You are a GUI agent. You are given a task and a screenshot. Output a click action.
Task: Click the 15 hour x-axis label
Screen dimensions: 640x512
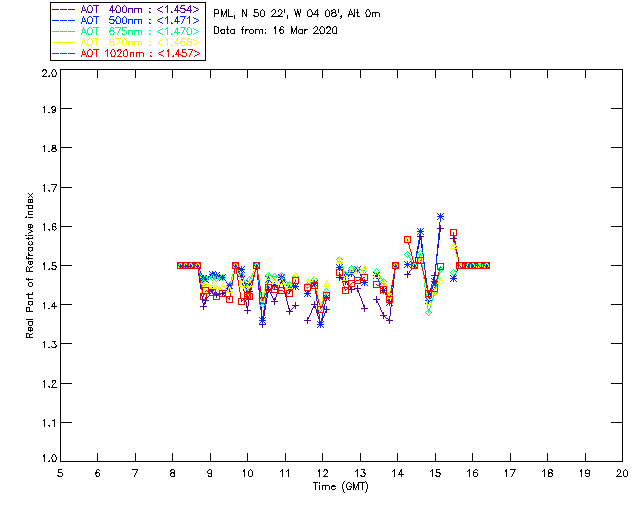tap(435, 473)
